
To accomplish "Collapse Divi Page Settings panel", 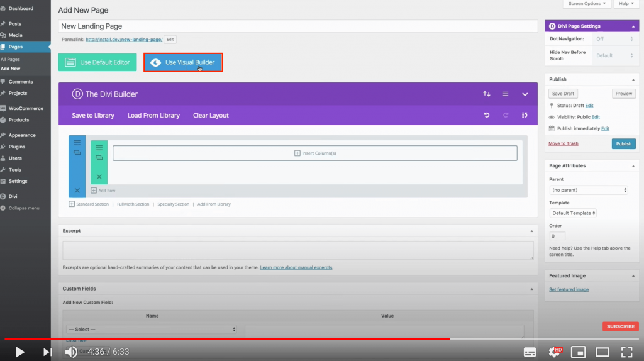I will click(633, 26).
